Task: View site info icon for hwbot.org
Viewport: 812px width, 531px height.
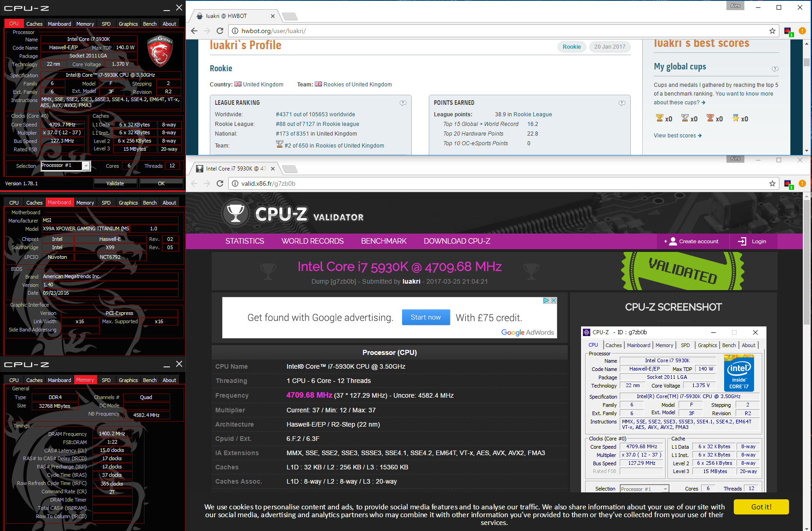Action: pyautogui.click(x=235, y=31)
